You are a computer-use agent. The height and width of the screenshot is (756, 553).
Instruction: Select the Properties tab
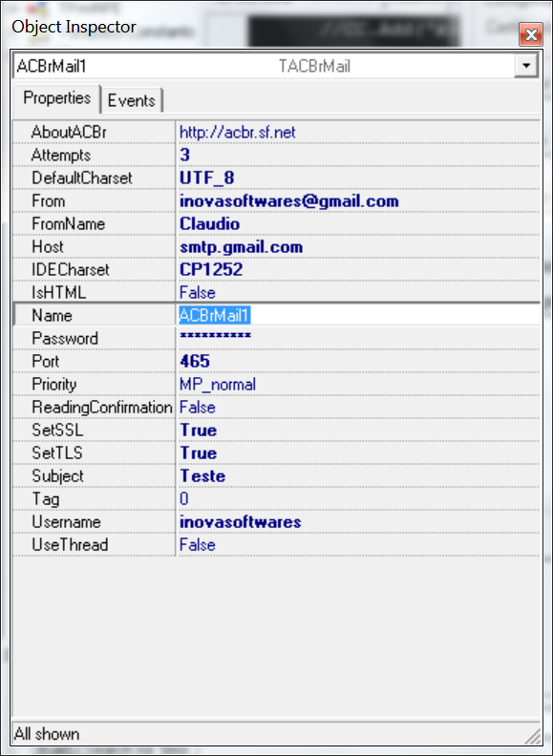56,98
